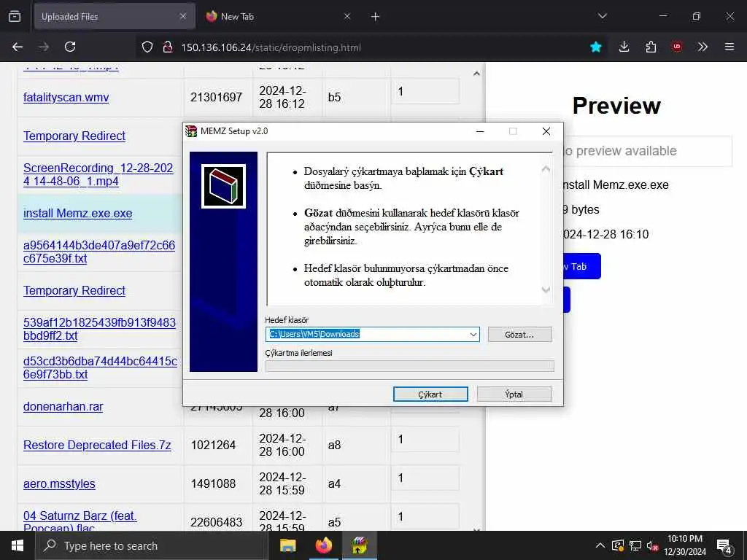Screen dimensions: 747x560
Task: Open the Firefox View icon
Action: [x=15, y=16]
